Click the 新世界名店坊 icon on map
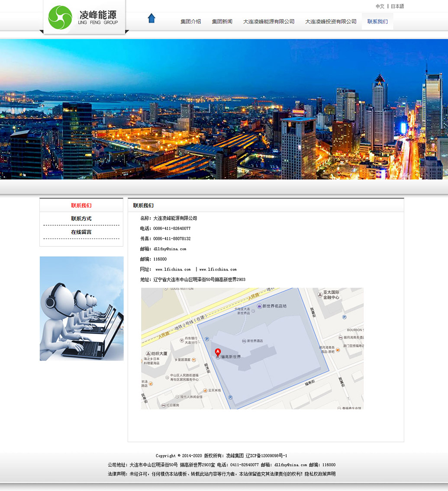448x491 pixels. 259,306
